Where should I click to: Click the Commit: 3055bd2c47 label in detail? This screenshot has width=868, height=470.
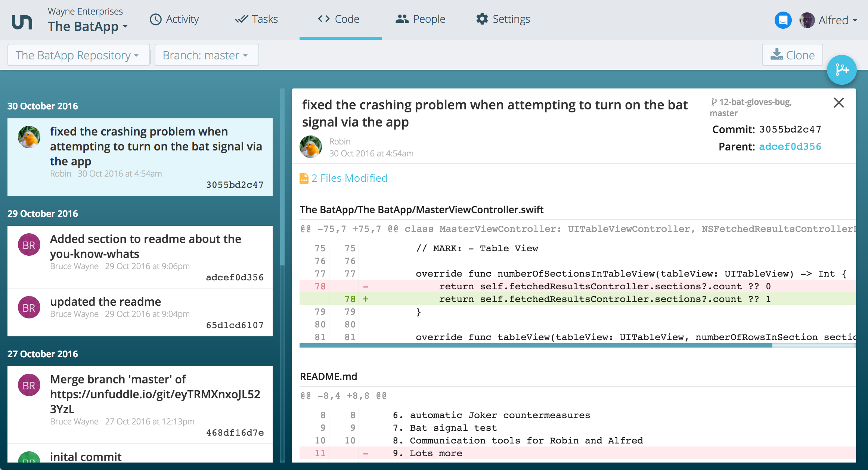(x=767, y=130)
